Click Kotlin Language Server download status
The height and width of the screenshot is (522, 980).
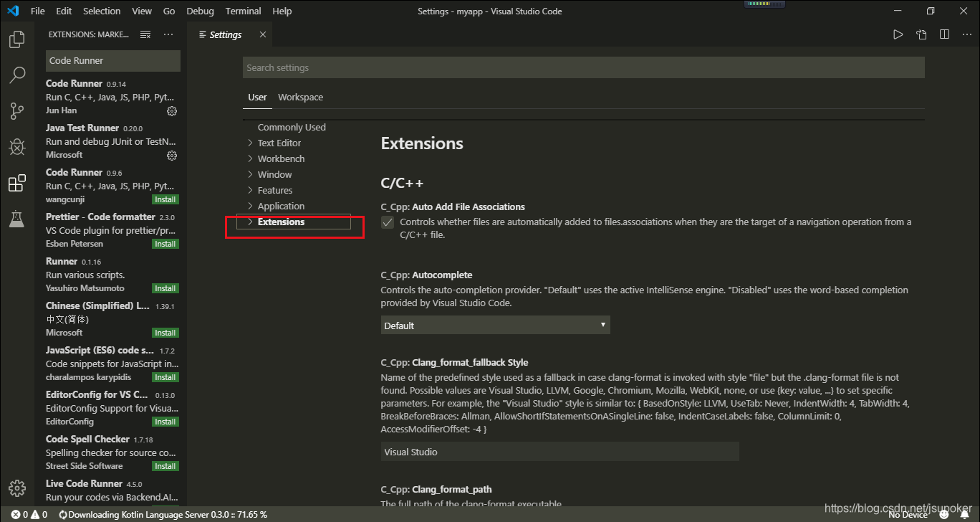coord(163,515)
